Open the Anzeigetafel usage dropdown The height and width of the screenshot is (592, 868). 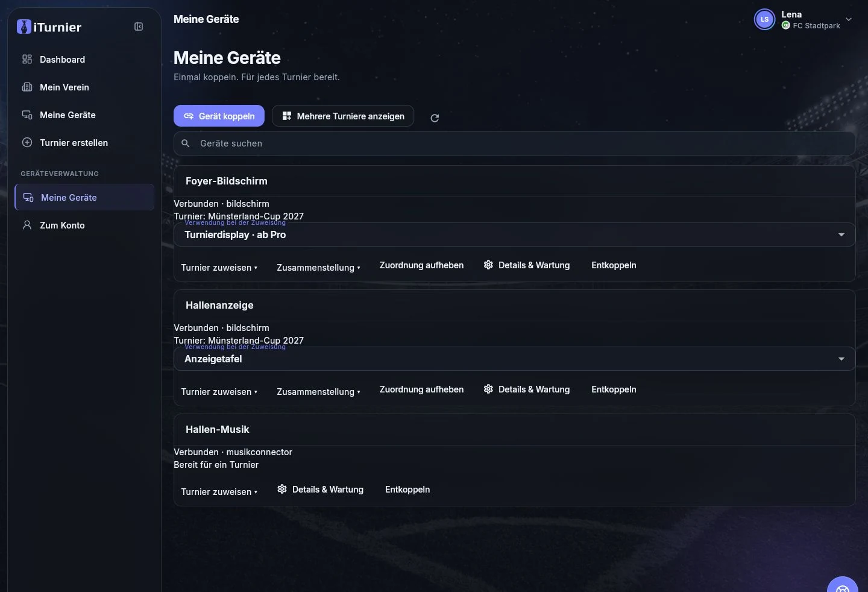click(x=514, y=359)
